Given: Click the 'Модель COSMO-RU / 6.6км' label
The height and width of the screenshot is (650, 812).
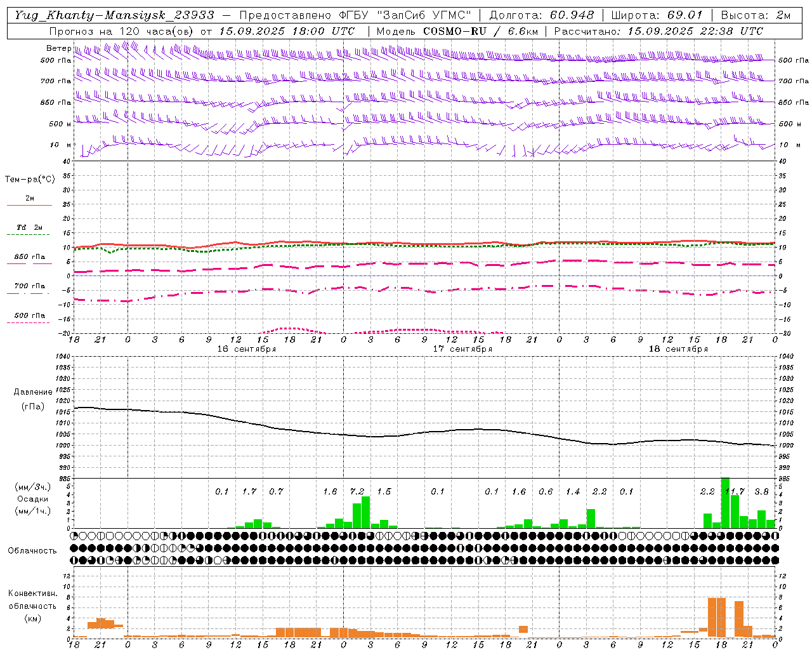Looking at the screenshot, I should click(457, 31).
